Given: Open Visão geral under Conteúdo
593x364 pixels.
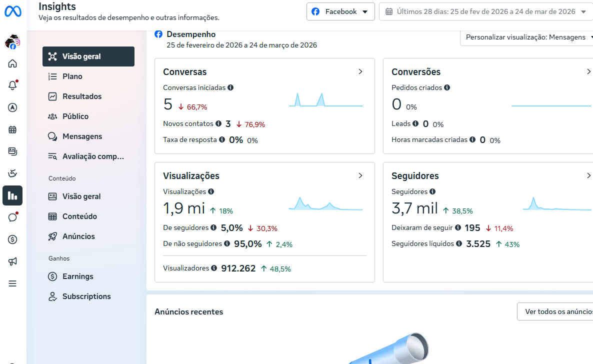Looking at the screenshot, I should click(88, 196).
